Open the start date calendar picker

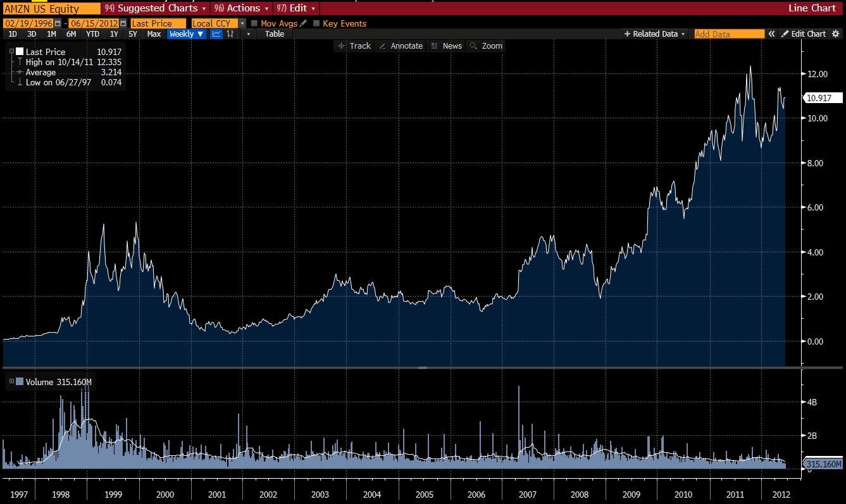58,23
